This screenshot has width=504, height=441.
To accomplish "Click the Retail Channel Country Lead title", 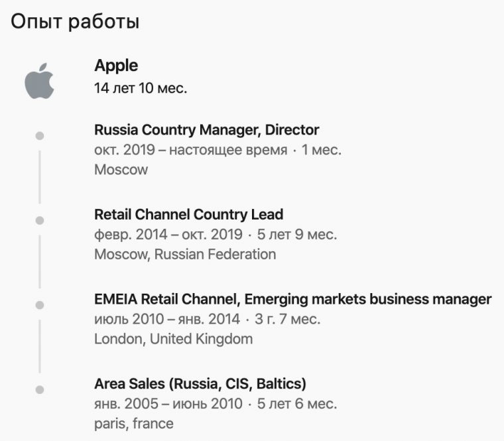I will point(188,215).
